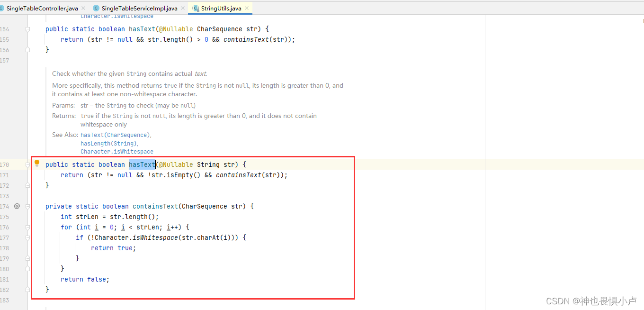
Task: Collapse containsText method at line 174
Action: pyautogui.click(x=27, y=206)
